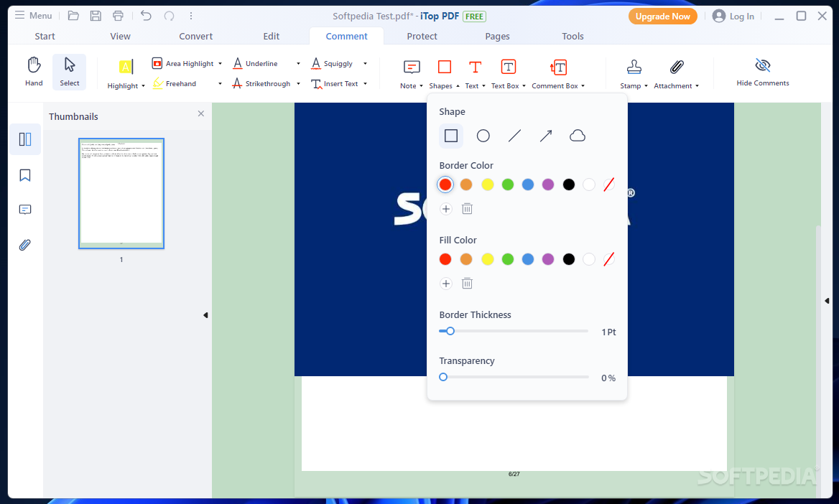Click Log In

[733, 16]
